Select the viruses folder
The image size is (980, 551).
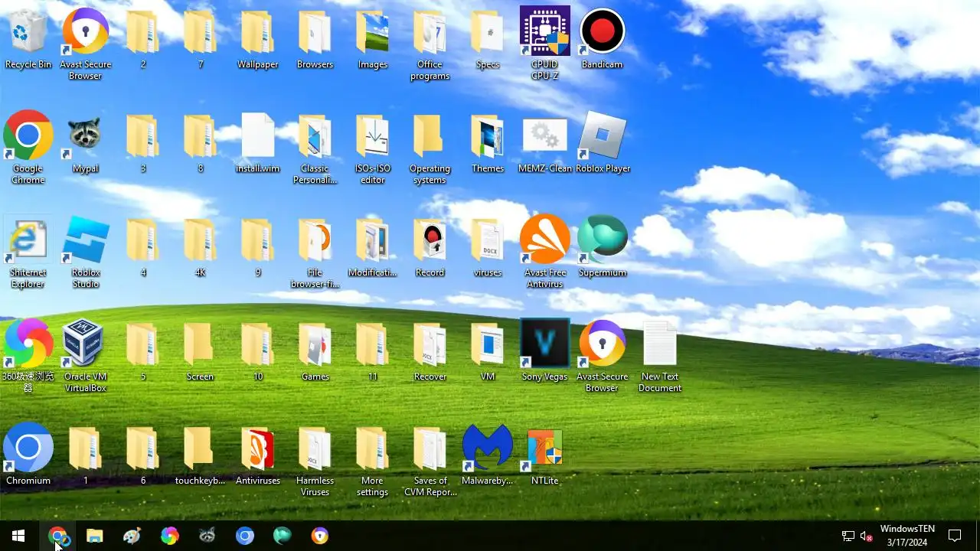click(488, 247)
